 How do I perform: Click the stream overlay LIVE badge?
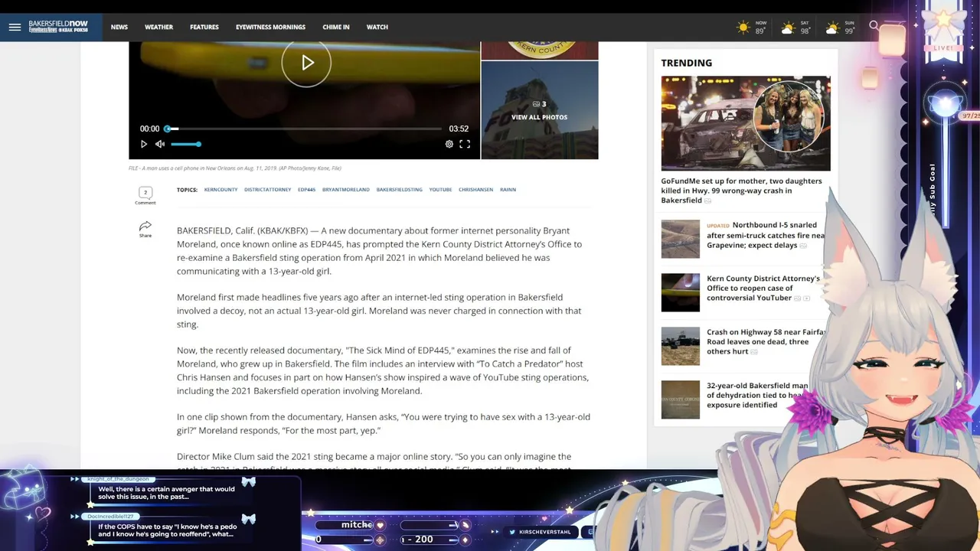[x=943, y=47]
